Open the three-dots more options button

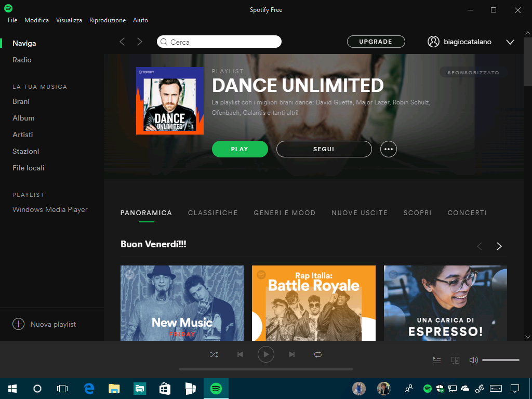click(389, 149)
